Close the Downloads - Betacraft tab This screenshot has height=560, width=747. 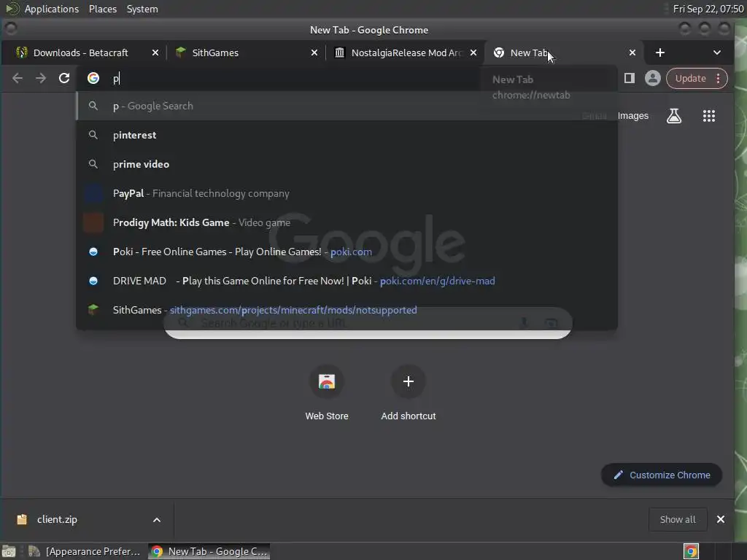(x=155, y=52)
